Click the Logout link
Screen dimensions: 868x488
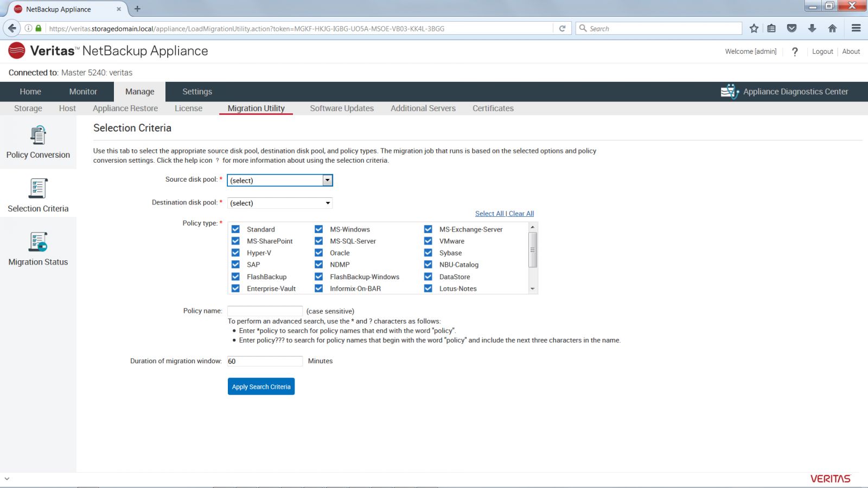pyautogui.click(x=822, y=52)
